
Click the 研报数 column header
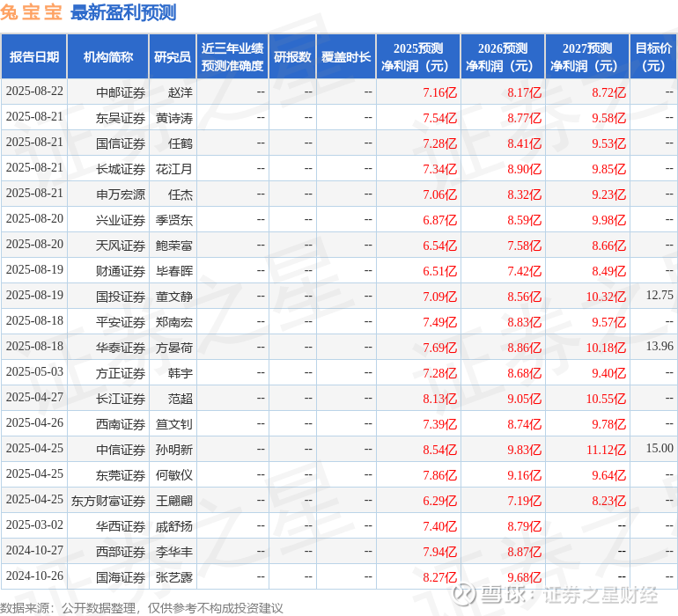(x=292, y=56)
